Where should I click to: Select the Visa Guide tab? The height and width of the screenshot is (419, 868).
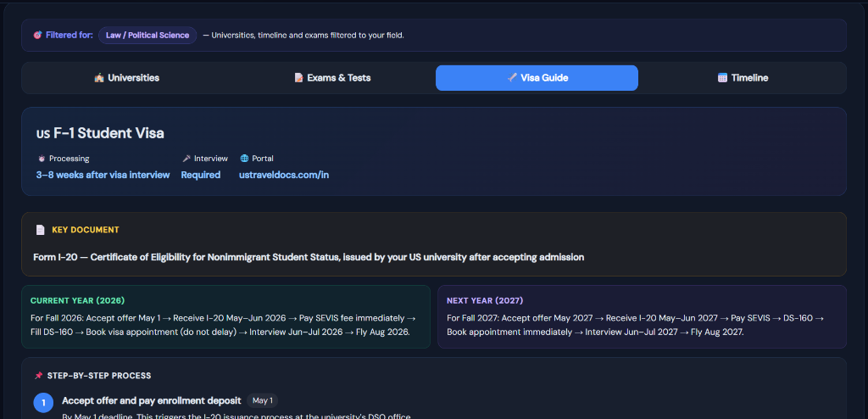click(537, 78)
